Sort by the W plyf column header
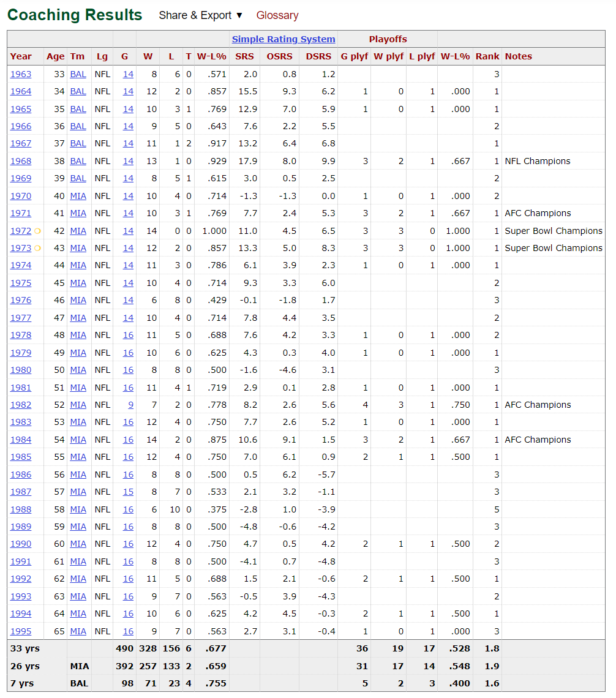This screenshot has height=698, width=616. (x=388, y=56)
